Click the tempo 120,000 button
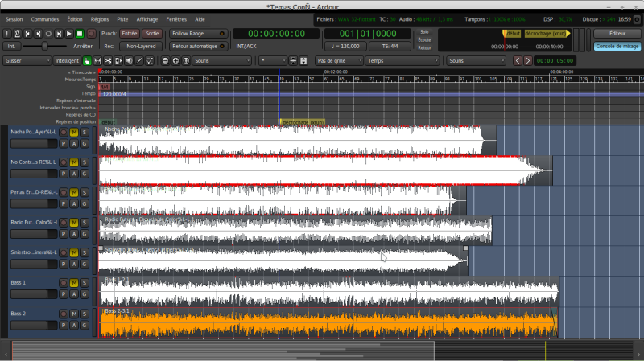 point(345,47)
